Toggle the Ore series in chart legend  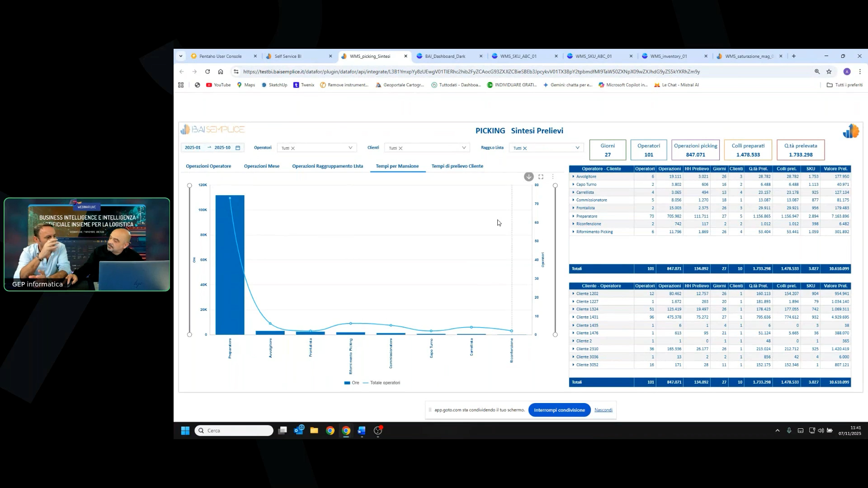[x=351, y=383]
